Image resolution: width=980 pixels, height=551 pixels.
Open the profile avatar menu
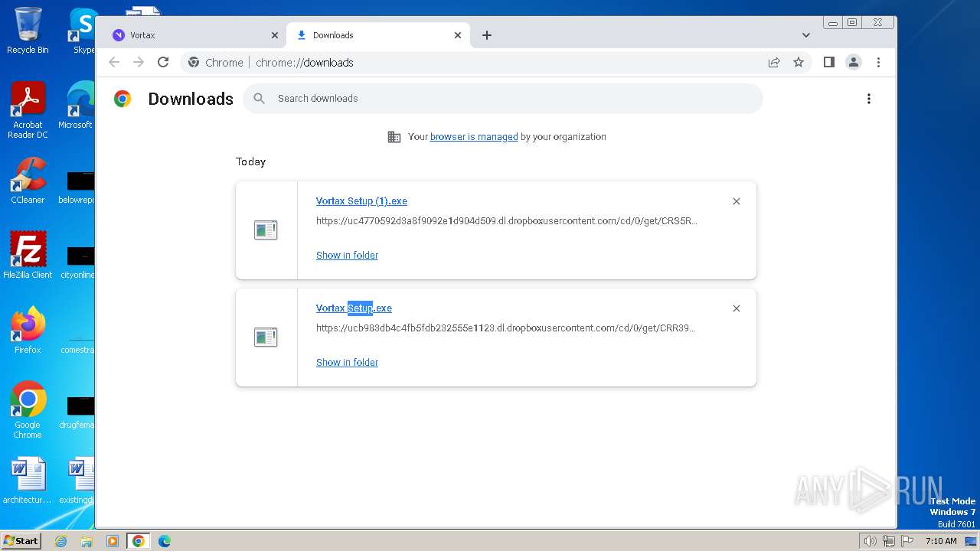(x=854, y=63)
